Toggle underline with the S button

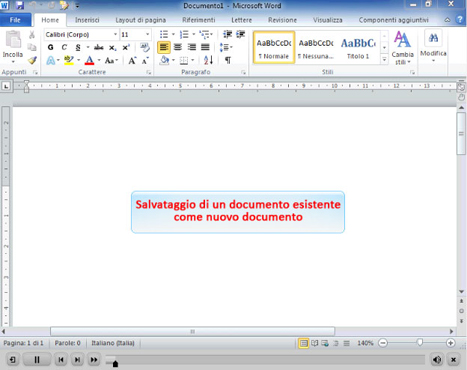(78, 47)
